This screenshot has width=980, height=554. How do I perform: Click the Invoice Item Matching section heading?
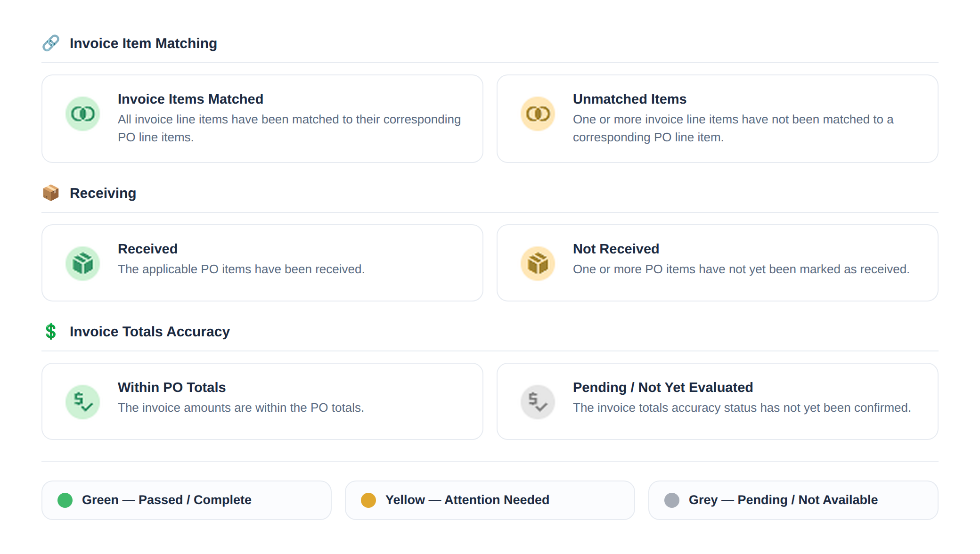coord(143,43)
